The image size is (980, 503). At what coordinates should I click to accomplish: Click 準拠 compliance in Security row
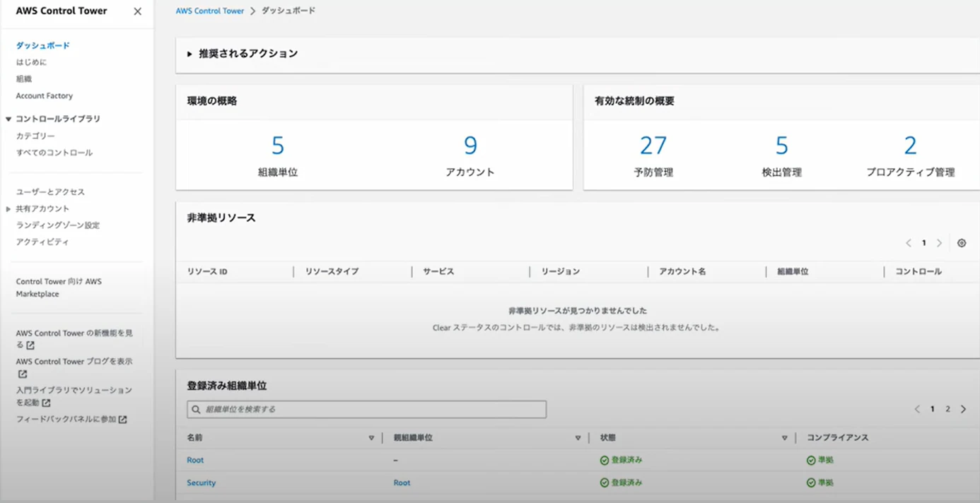[825, 483]
